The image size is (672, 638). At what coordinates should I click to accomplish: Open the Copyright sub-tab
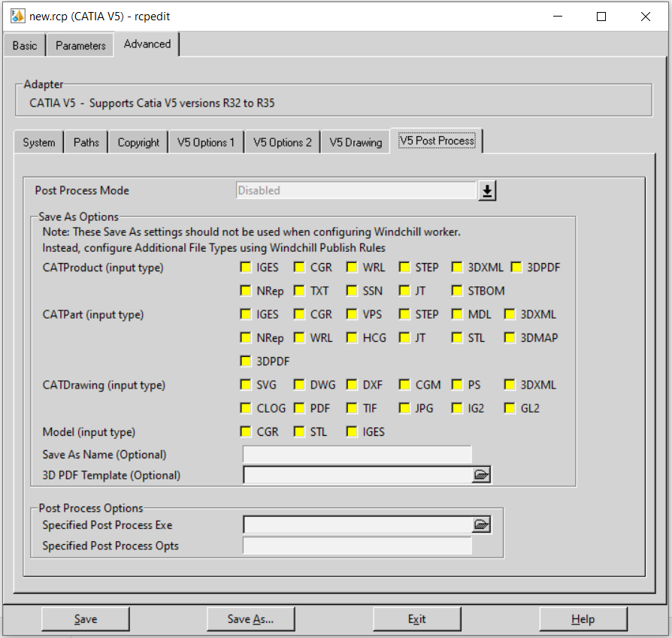(x=138, y=142)
